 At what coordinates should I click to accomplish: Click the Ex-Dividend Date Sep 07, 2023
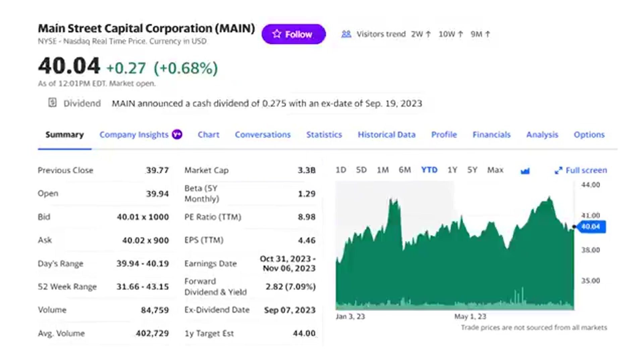pos(290,310)
